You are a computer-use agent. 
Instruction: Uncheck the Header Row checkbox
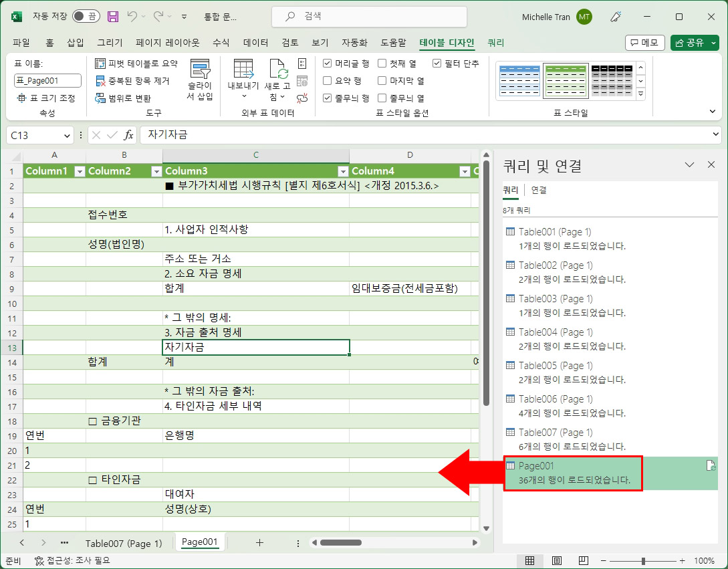(x=326, y=64)
